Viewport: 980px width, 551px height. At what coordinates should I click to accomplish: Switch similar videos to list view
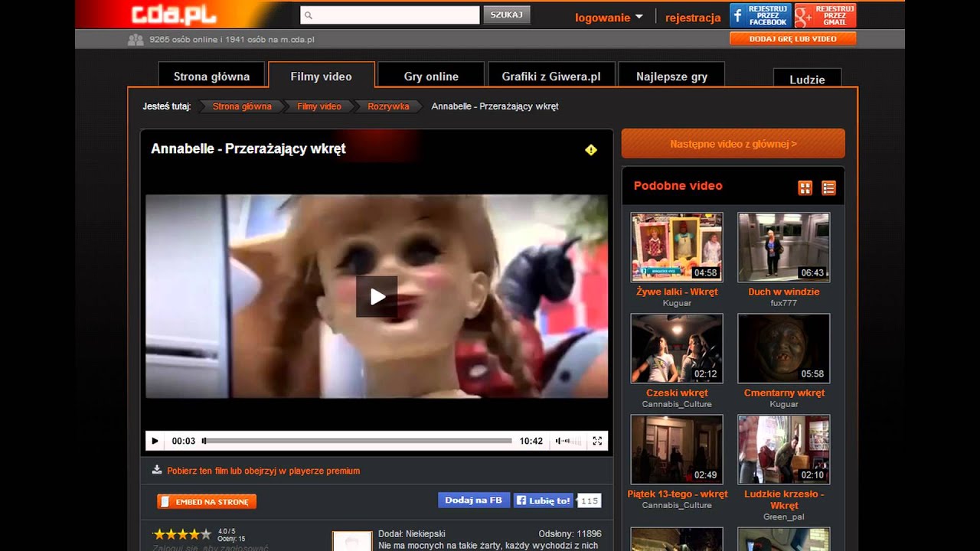(828, 187)
